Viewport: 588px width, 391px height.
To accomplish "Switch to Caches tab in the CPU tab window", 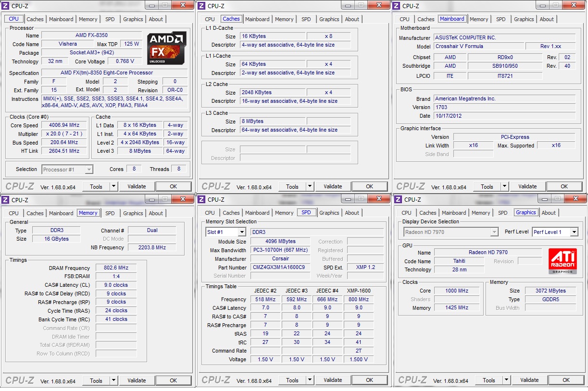I will (35, 19).
